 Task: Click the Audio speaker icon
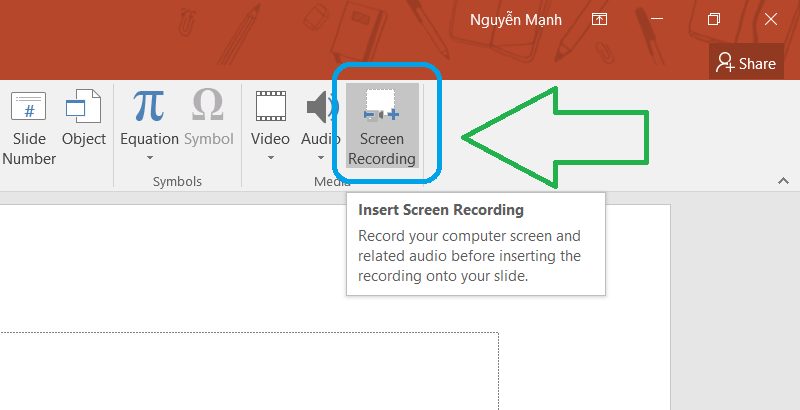[x=321, y=107]
